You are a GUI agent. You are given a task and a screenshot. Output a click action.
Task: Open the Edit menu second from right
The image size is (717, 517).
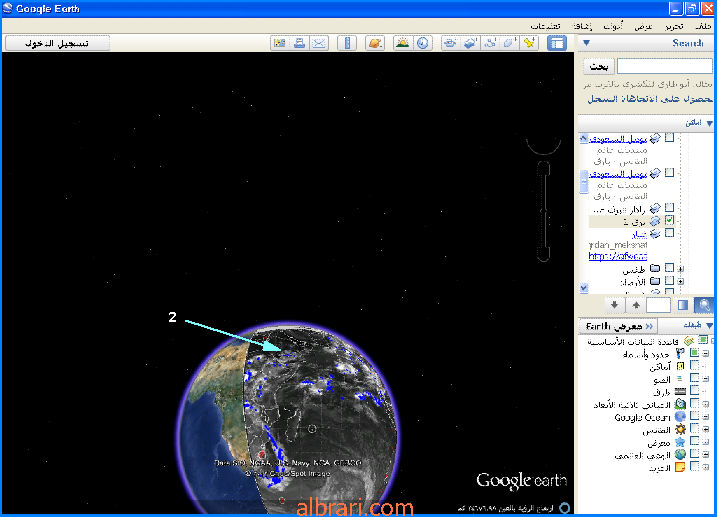click(674, 27)
